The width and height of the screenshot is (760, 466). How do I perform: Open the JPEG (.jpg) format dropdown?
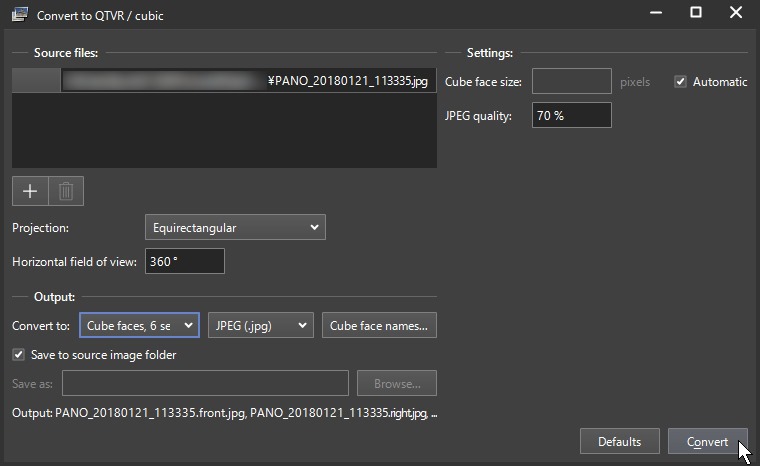click(261, 325)
